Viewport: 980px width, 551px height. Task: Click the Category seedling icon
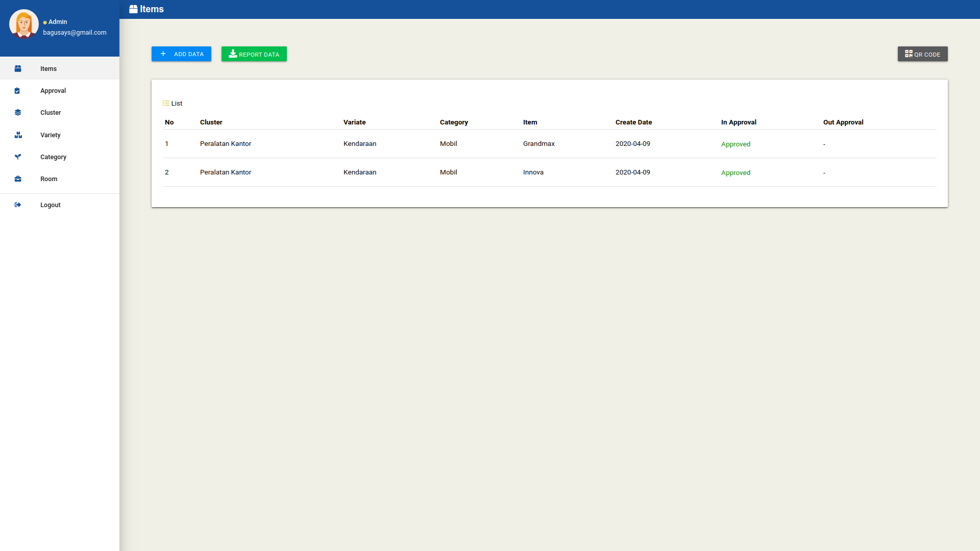coord(18,157)
